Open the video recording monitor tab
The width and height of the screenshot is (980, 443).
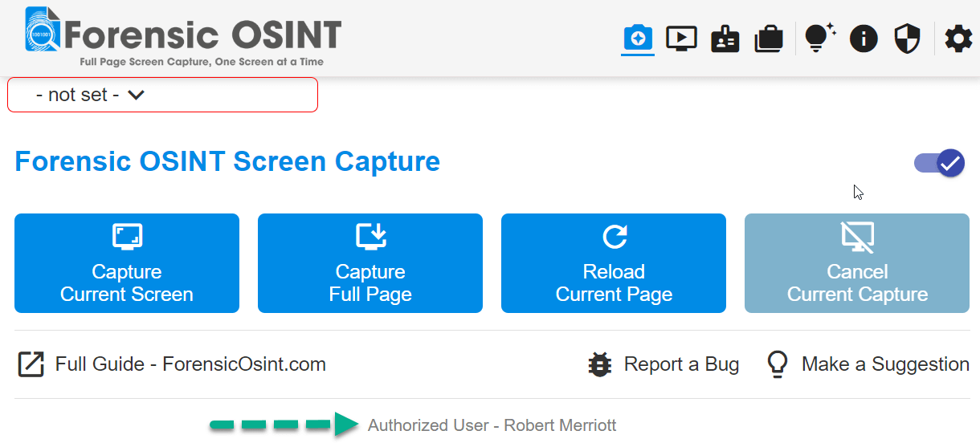pyautogui.click(x=681, y=38)
